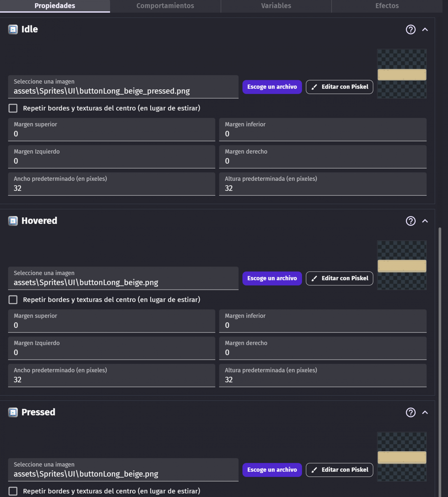Viewport: 448px width, 497px height.
Task: Enable repeat borders checkbox under Pressed
Action: coord(13,491)
